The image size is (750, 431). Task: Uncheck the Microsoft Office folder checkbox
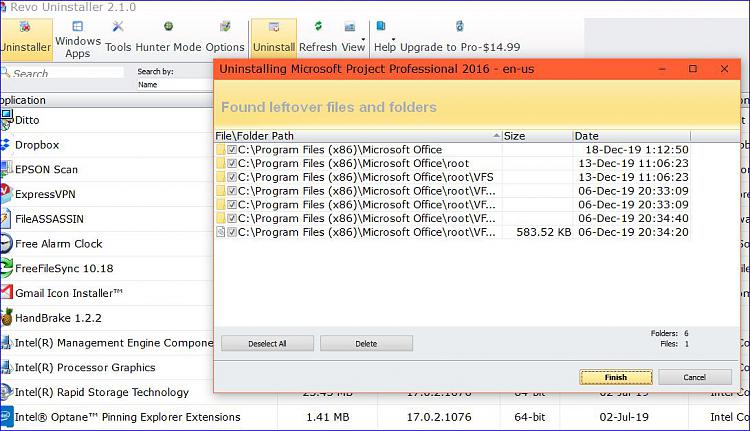232,150
